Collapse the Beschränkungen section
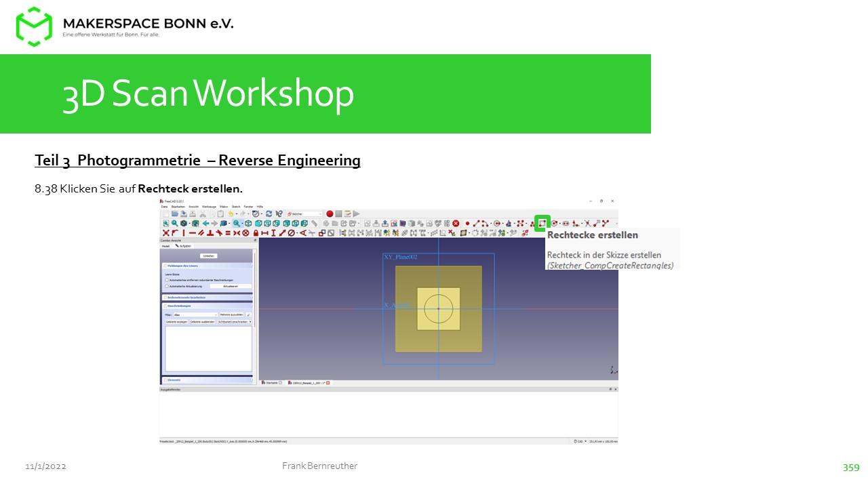Viewport: 868px width, 488px height. pyautogui.click(x=208, y=306)
